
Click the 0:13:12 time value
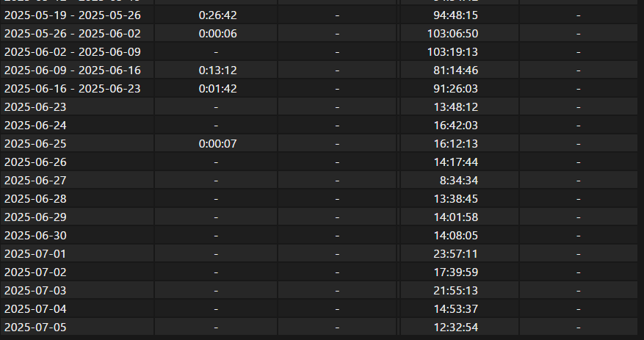pos(217,70)
